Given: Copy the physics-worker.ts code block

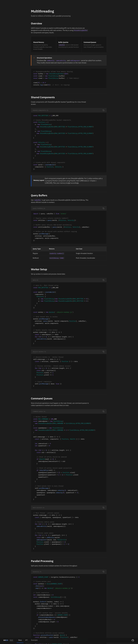Looking at the screenshot, I should click(103, 352).
